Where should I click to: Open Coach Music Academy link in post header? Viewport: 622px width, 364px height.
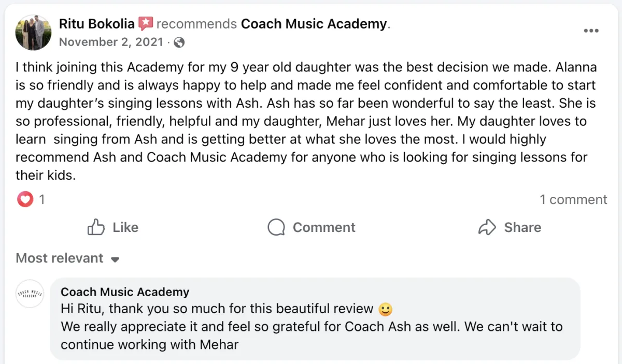point(314,24)
